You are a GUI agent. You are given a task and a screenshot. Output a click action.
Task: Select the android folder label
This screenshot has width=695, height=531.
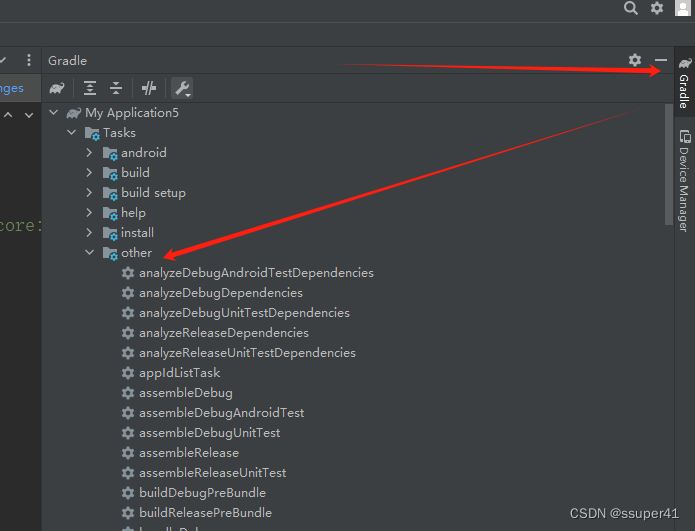tap(144, 153)
